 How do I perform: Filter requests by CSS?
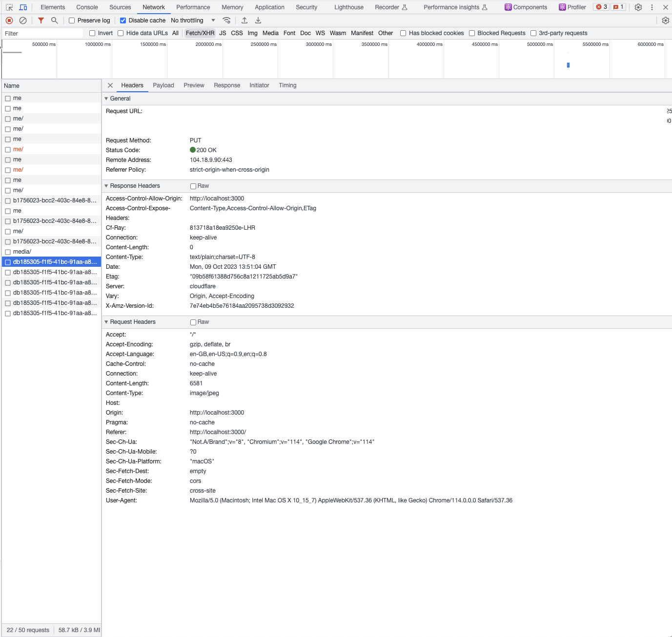pyautogui.click(x=237, y=33)
